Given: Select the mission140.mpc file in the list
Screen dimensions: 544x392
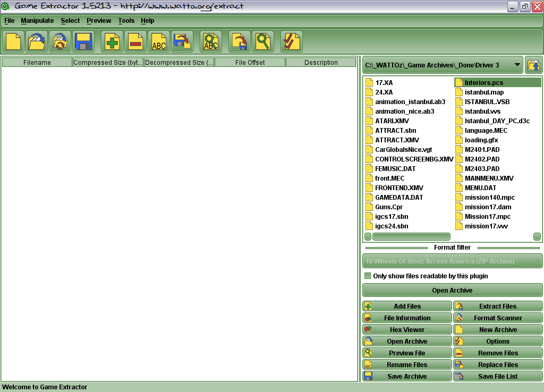Looking at the screenshot, I should click(x=489, y=198).
